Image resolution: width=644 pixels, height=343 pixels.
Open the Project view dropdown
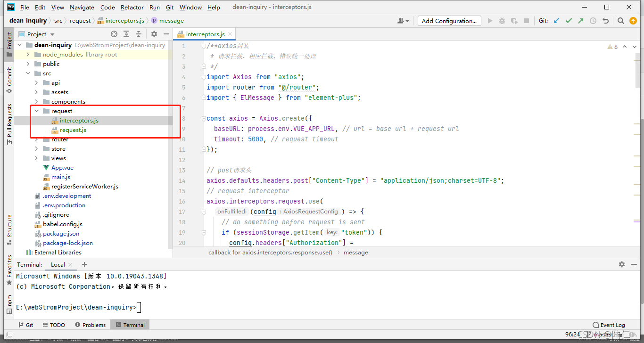[x=37, y=34]
